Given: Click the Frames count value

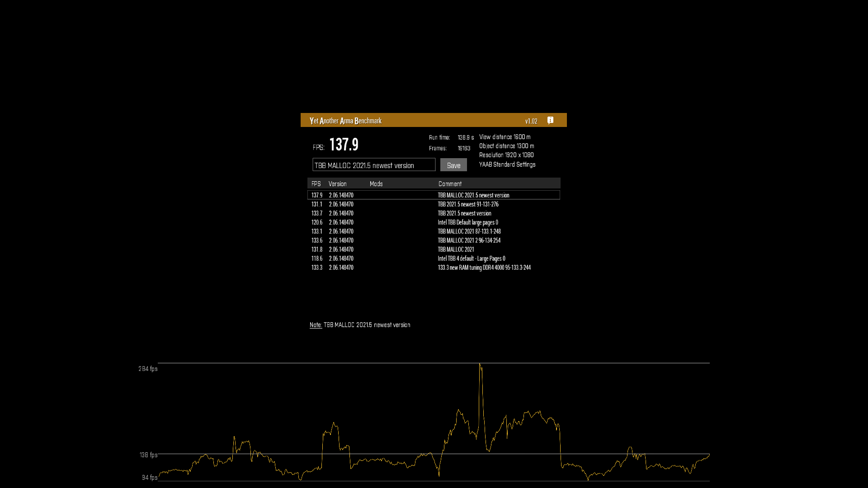Looking at the screenshot, I should coord(464,148).
